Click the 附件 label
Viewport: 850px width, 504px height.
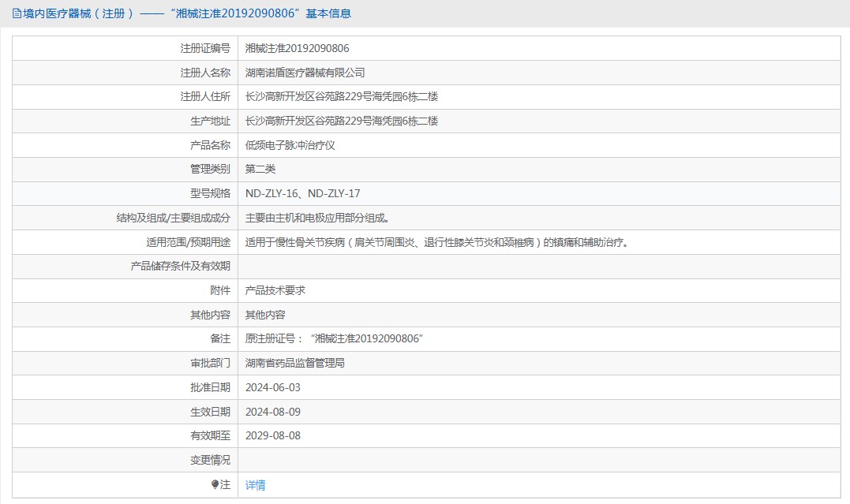coord(220,290)
